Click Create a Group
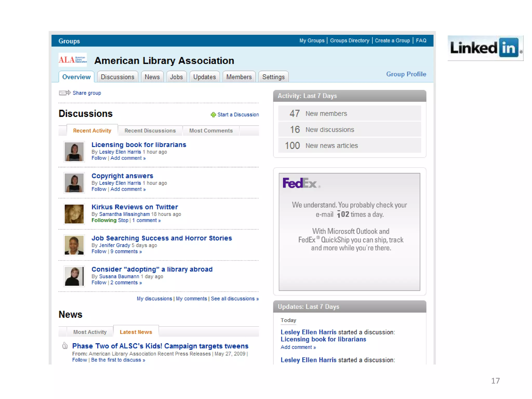Image resolution: width=532 pixels, height=399 pixels. pos(392,41)
